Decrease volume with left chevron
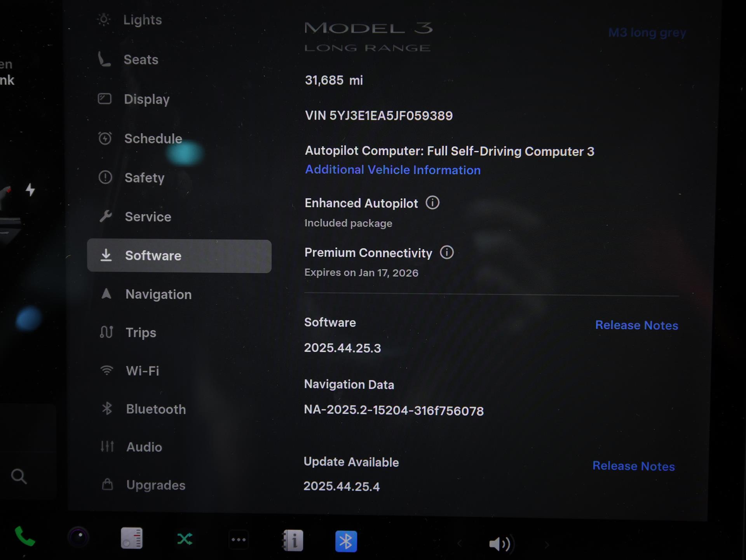The image size is (746, 560). [460, 543]
